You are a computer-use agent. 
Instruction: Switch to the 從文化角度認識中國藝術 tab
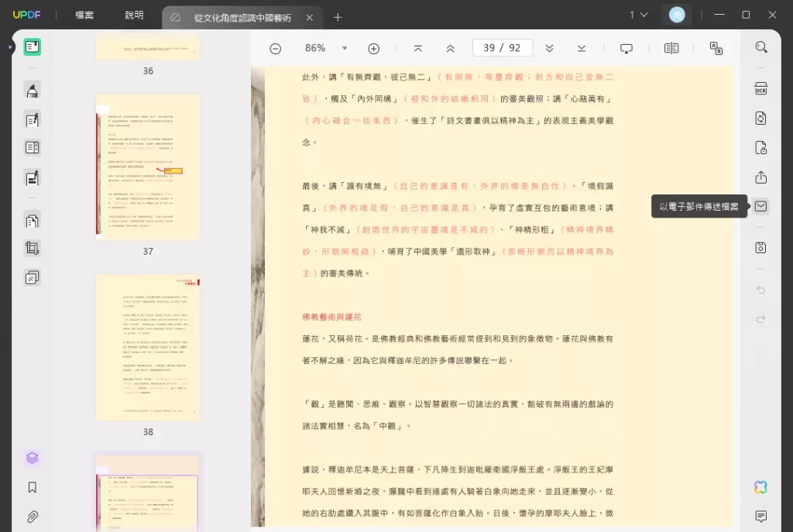click(242, 18)
